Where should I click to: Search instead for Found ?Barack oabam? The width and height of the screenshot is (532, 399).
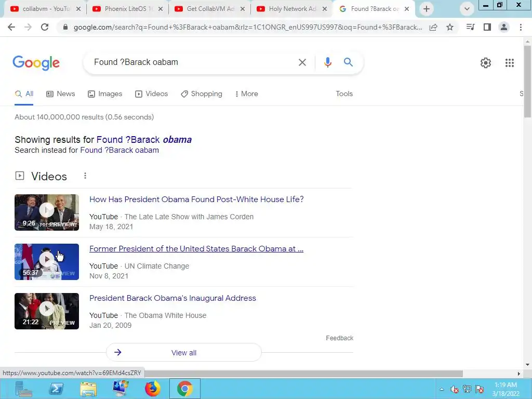pos(119,150)
